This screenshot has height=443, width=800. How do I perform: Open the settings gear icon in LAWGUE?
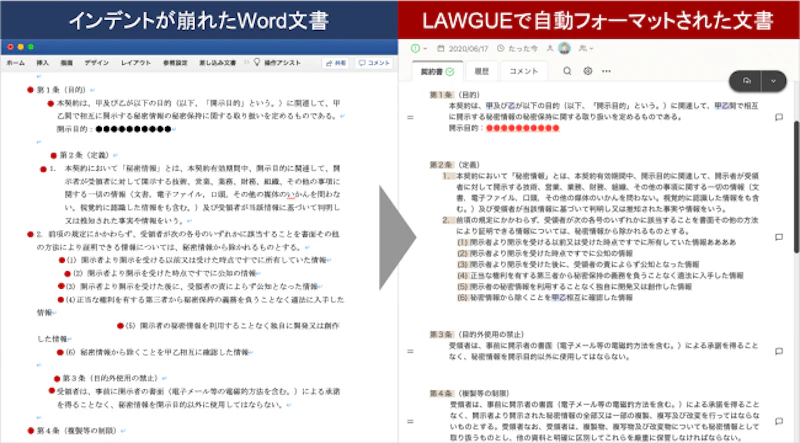point(588,71)
